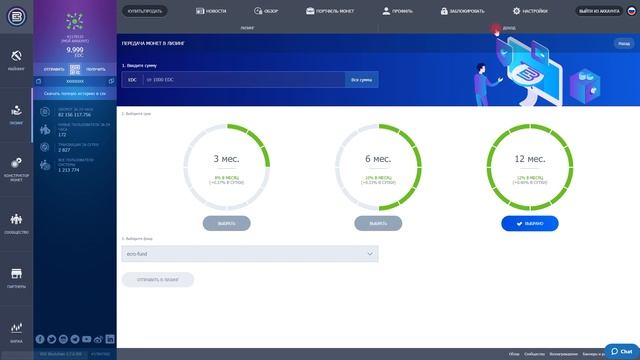
Task: Select the 3 мес. leasing term
Action: coord(227,223)
